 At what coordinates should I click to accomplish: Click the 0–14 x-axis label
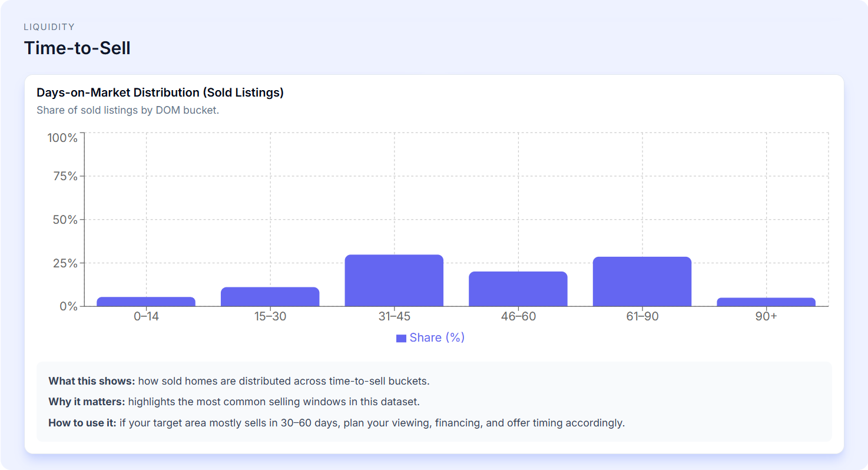[146, 316]
